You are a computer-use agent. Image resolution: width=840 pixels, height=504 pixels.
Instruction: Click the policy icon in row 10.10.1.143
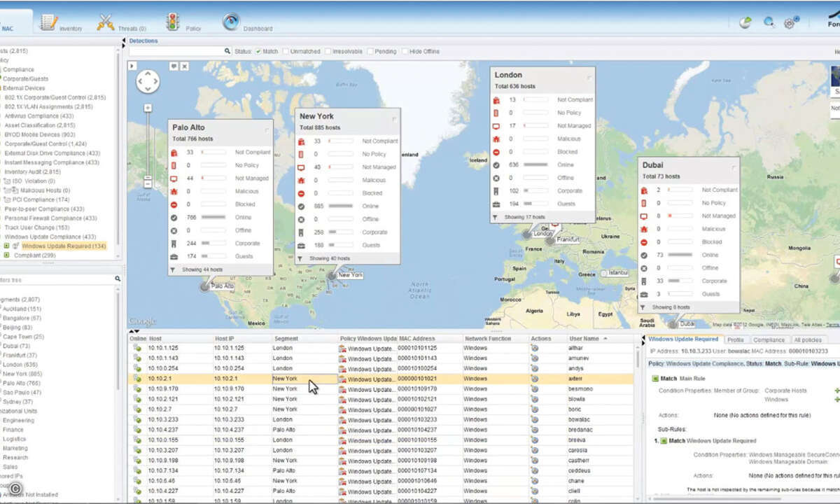342,358
